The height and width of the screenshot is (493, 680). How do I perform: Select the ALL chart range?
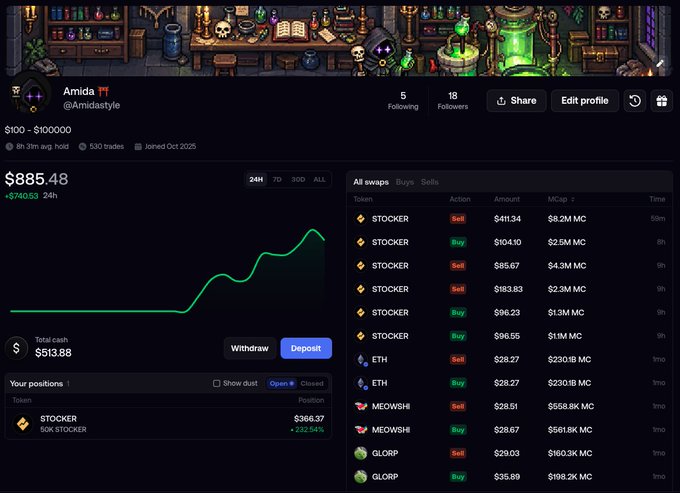(319, 179)
